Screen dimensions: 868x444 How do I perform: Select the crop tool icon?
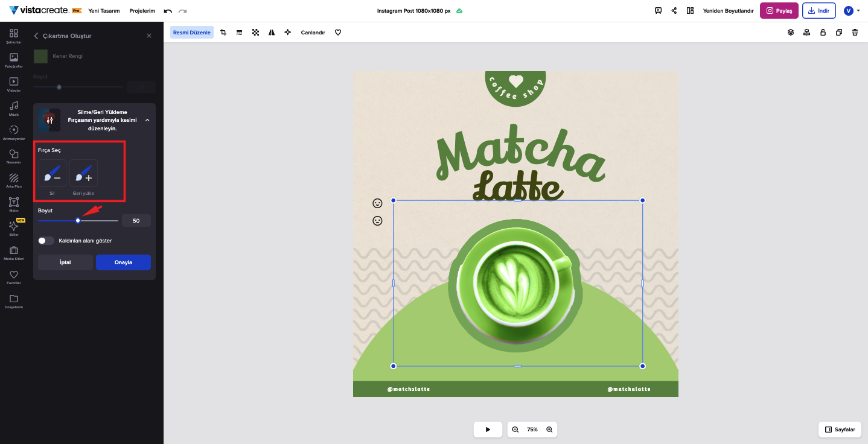tap(223, 33)
